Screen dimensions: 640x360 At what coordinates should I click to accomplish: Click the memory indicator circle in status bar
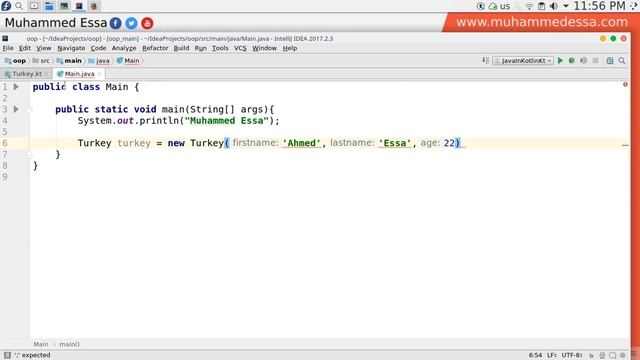coord(623,356)
